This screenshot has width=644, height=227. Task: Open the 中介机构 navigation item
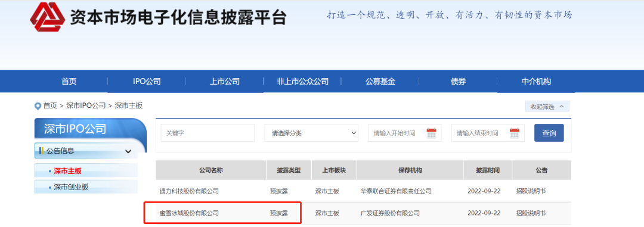pyautogui.click(x=536, y=81)
